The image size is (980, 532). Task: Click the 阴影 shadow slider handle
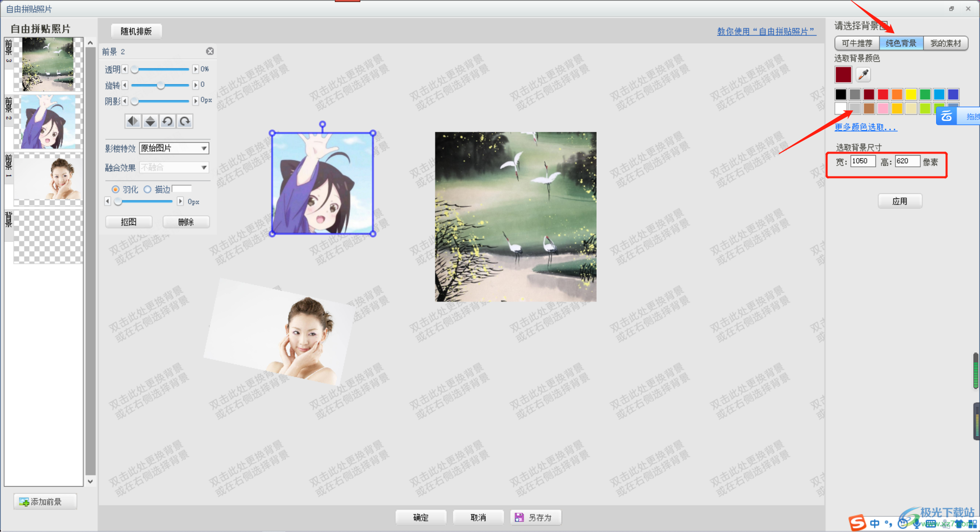click(x=135, y=101)
